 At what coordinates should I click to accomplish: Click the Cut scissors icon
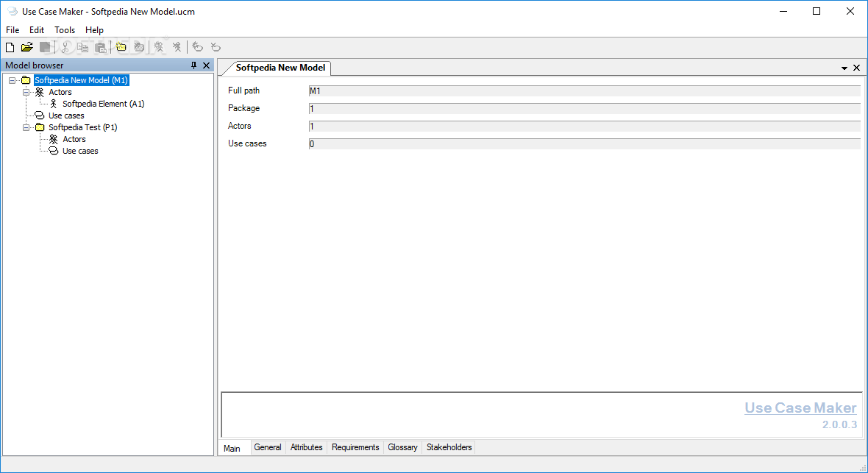[x=65, y=48]
